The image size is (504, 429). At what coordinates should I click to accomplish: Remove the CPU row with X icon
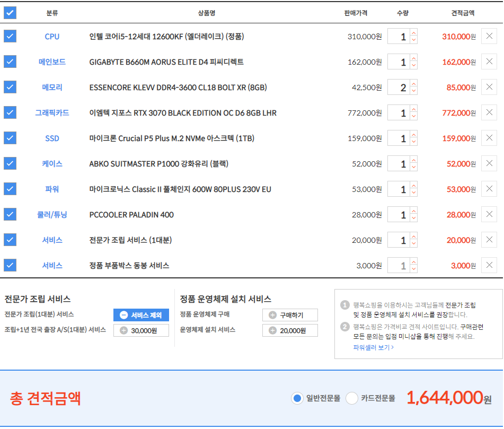tap(489, 36)
